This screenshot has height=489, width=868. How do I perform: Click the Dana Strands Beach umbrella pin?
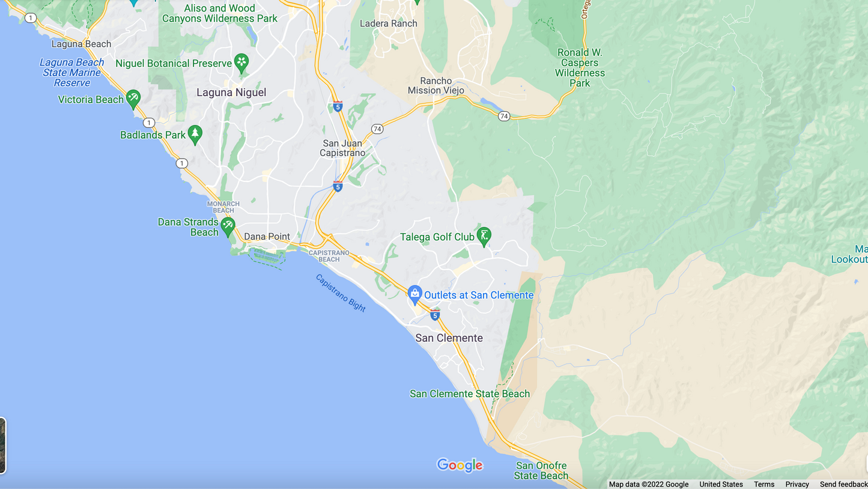coord(228,226)
